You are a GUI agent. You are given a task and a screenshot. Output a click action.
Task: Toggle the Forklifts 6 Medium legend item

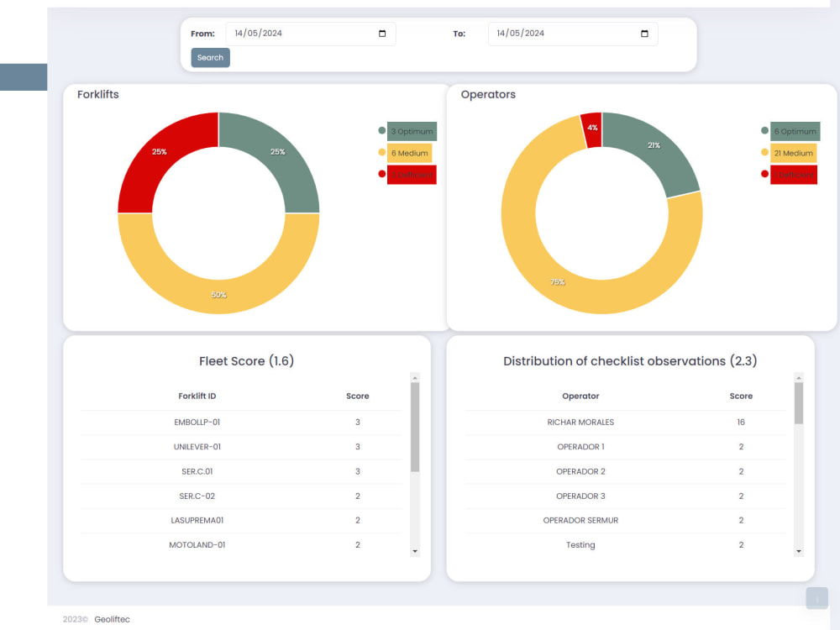point(405,153)
